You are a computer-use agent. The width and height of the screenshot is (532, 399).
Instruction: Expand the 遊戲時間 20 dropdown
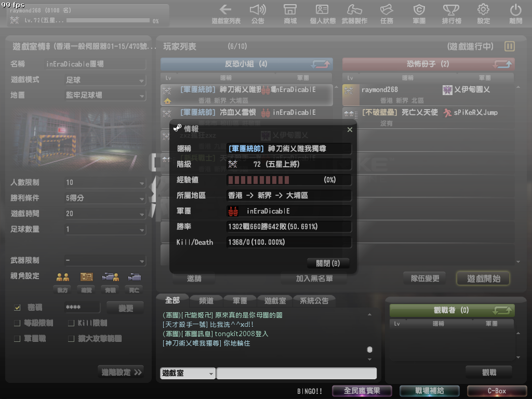pos(105,214)
